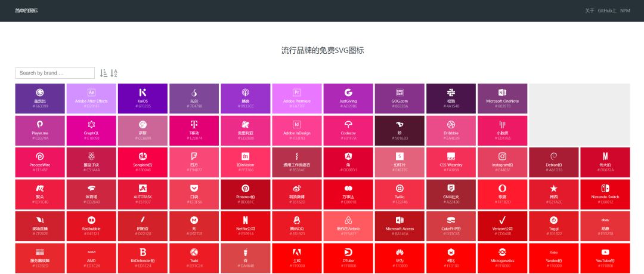Pick the #D0072A 伟大的 M swatch
This screenshot has width=644, height=274.
[605, 162]
